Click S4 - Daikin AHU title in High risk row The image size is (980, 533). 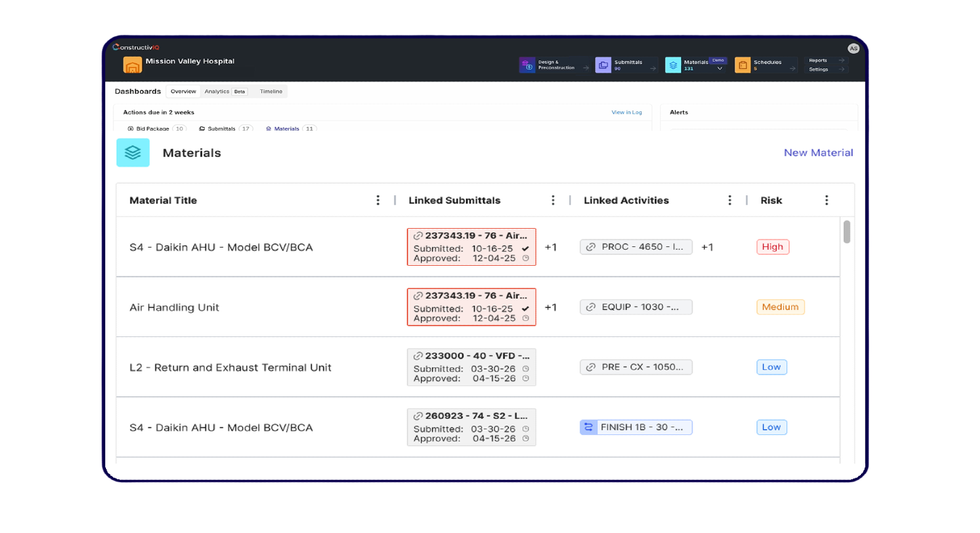coord(221,248)
